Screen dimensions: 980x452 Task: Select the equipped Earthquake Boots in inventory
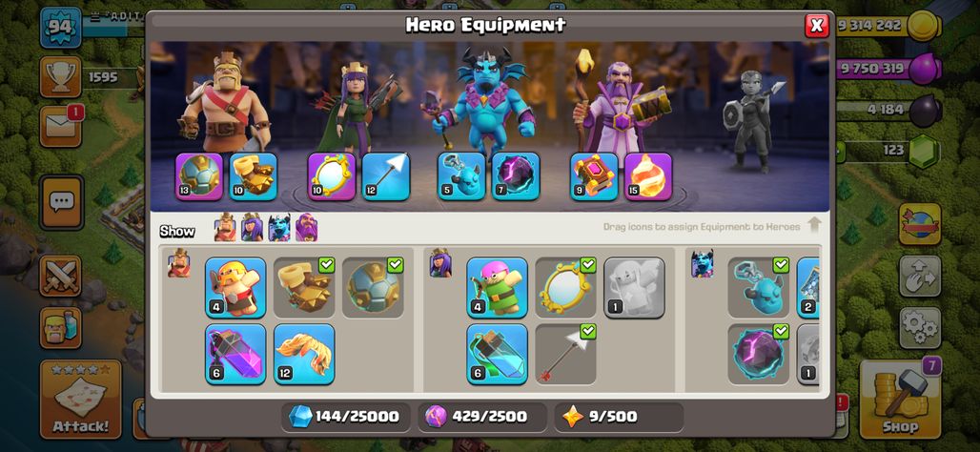[x=304, y=288]
